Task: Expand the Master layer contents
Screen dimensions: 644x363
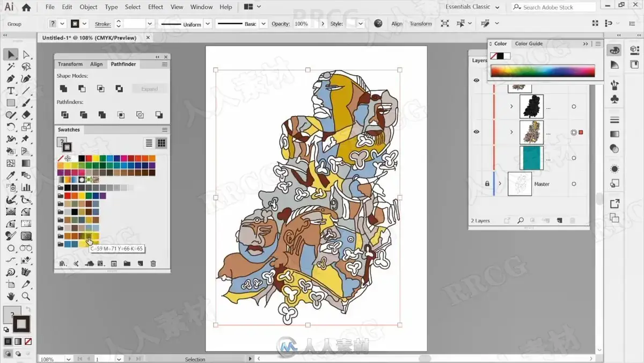Action: 500,184
